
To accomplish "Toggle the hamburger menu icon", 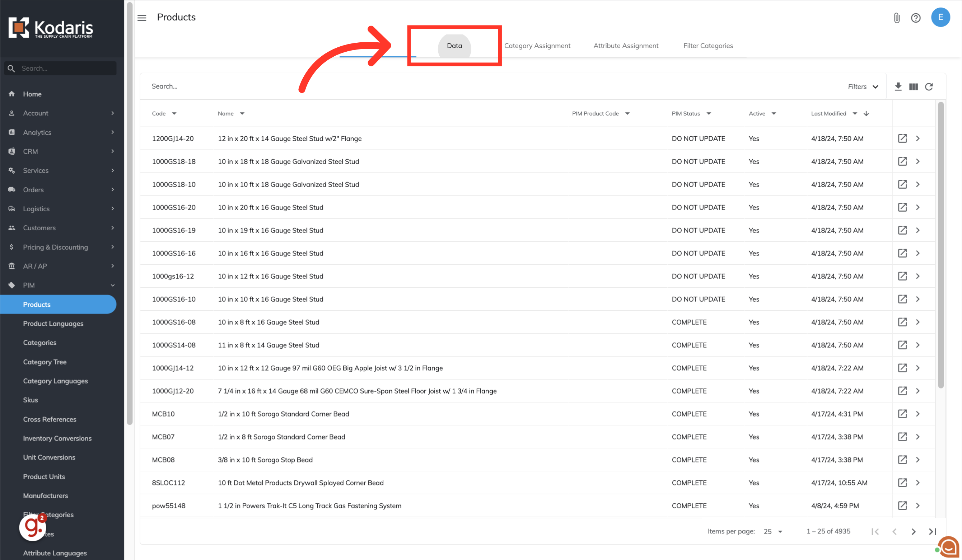I will click(142, 18).
